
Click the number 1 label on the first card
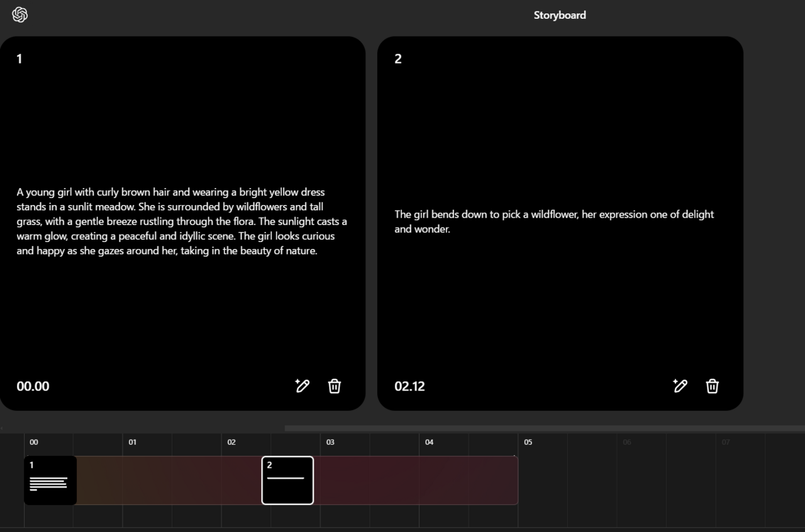tap(19, 58)
